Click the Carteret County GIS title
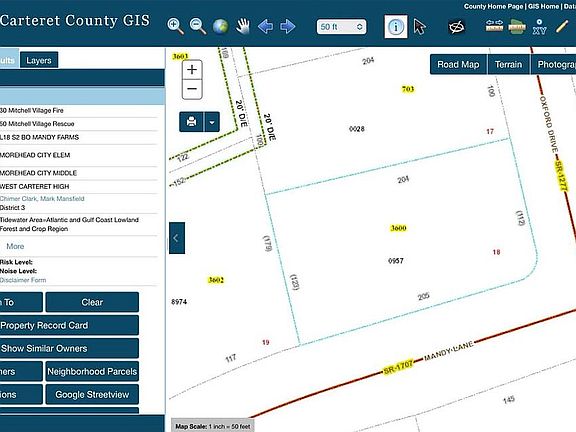The image size is (576, 432). 75,21
